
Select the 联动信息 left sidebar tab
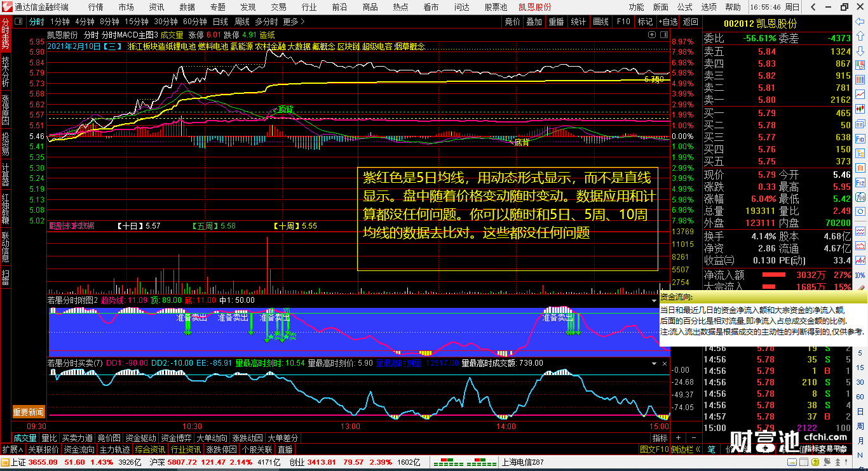(6, 247)
